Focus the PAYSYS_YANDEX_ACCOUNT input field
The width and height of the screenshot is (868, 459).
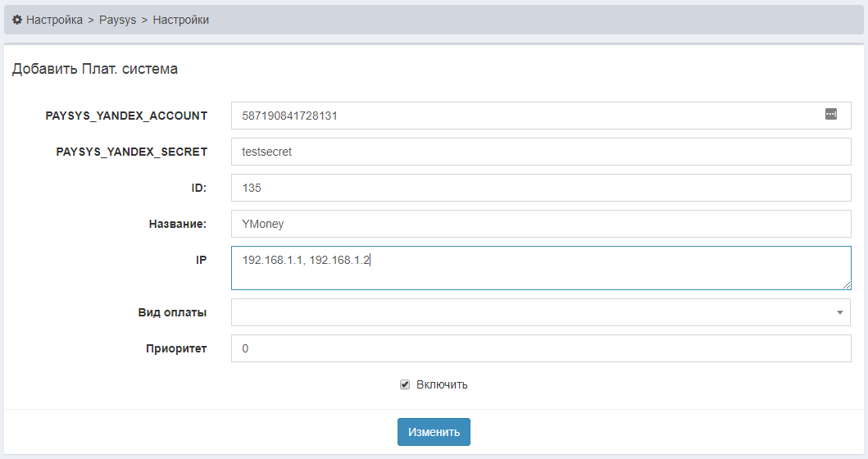tap(525, 116)
